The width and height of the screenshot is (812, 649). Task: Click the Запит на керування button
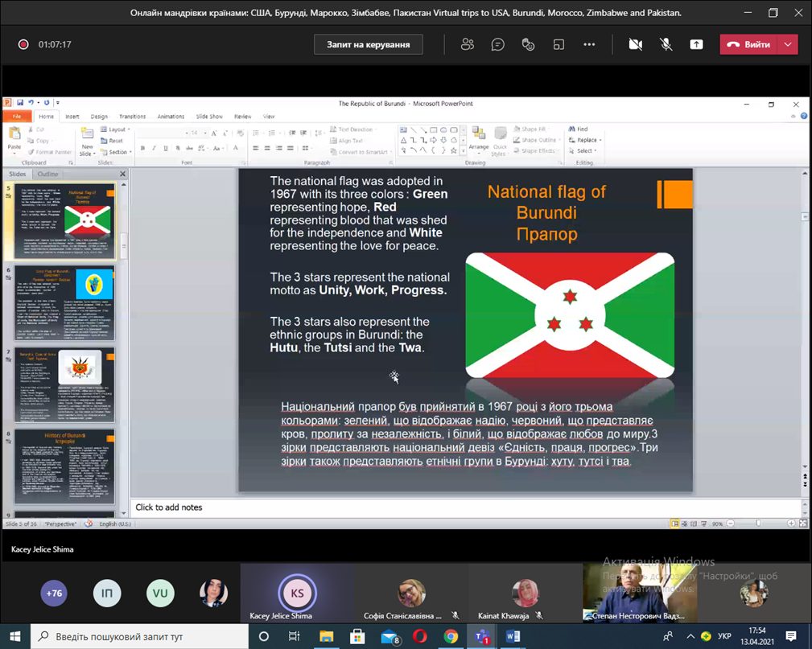(x=368, y=44)
